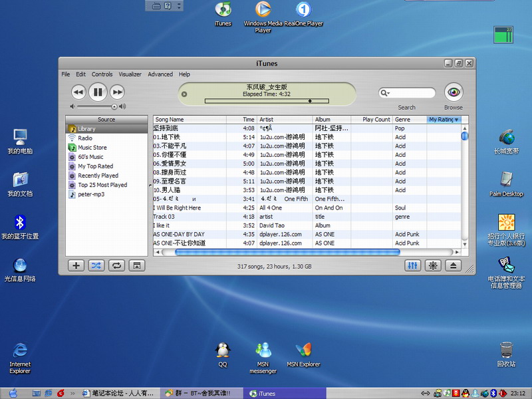The width and height of the screenshot is (532, 399).
Task: Toggle shuffle mode
Action: tap(96, 265)
